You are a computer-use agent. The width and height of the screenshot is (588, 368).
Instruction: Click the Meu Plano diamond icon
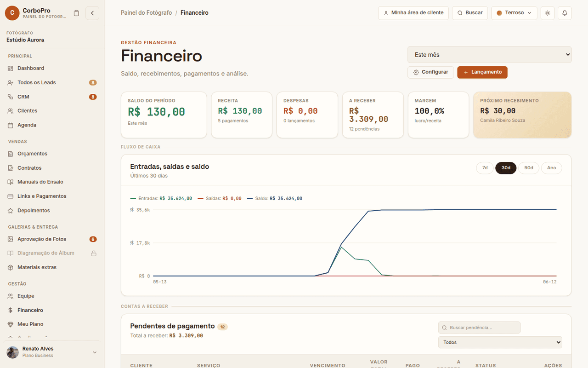(x=11, y=324)
